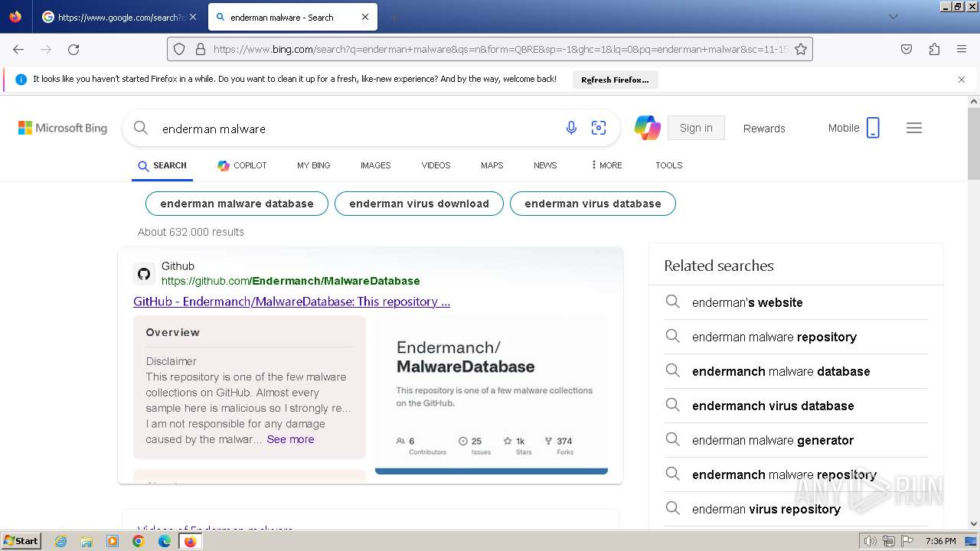Viewport: 980px width, 551px height.
Task: Open Bing hamburger settings menu
Action: click(x=914, y=128)
